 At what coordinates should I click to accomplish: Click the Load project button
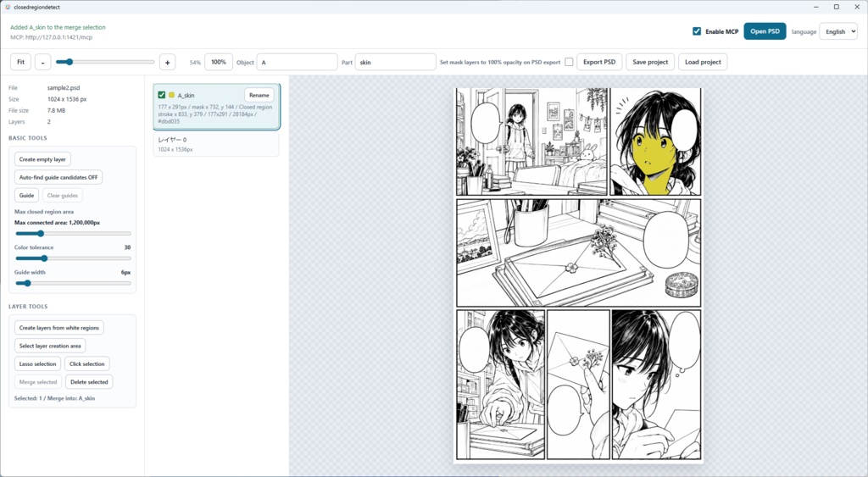pos(703,62)
